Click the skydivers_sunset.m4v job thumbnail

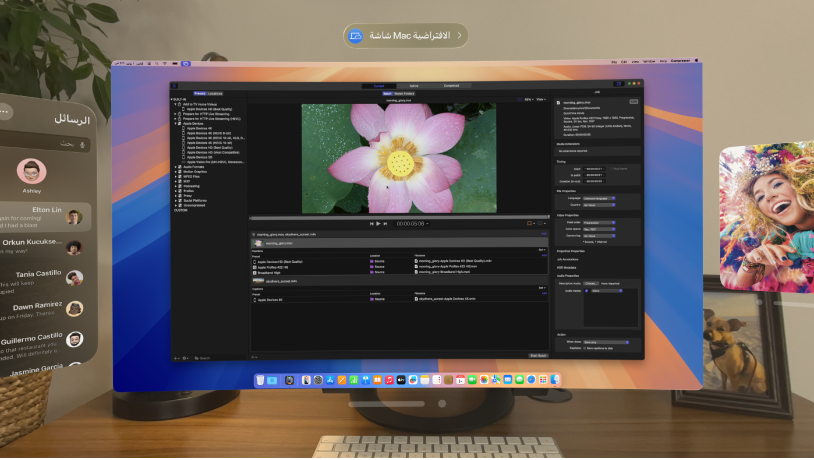tap(258, 281)
